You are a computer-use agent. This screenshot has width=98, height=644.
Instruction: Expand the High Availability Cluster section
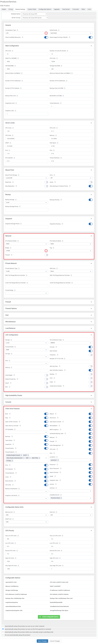pyautogui.click(x=49, y=395)
